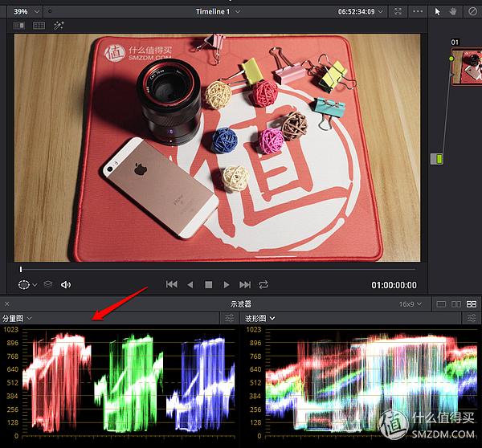482x448 pixels.
Task: Click the play forward button
Action: pos(227,285)
